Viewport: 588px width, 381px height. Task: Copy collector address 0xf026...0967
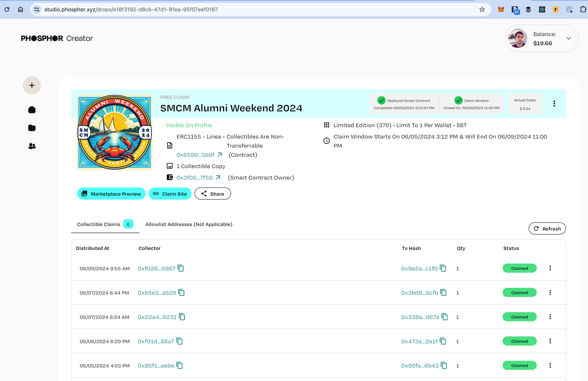181,268
